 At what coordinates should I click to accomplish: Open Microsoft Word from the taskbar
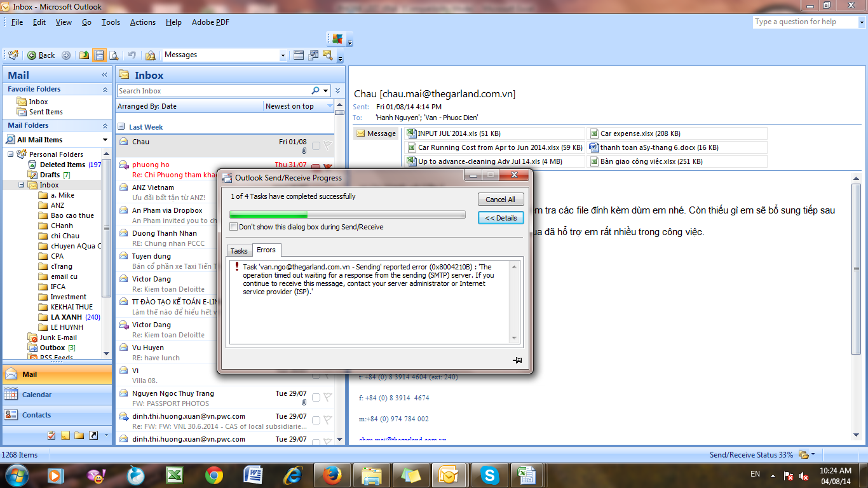click(254, 475)
